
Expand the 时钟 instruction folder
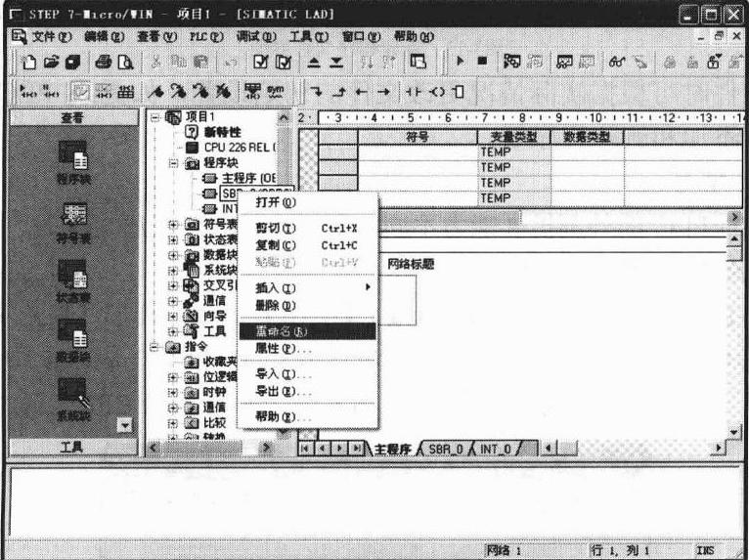pos(173,393)
